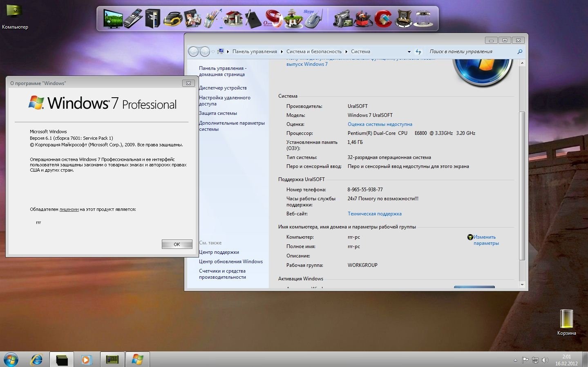Show hidden tray icons arrow
This screenshot has width=588, height=367.
(515, 360)
